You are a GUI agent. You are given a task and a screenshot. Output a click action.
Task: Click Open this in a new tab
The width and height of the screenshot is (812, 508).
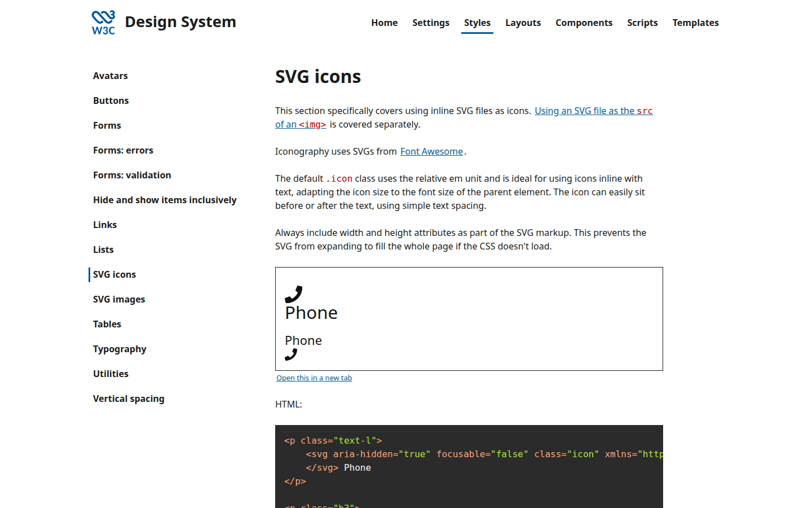point(314,378)
